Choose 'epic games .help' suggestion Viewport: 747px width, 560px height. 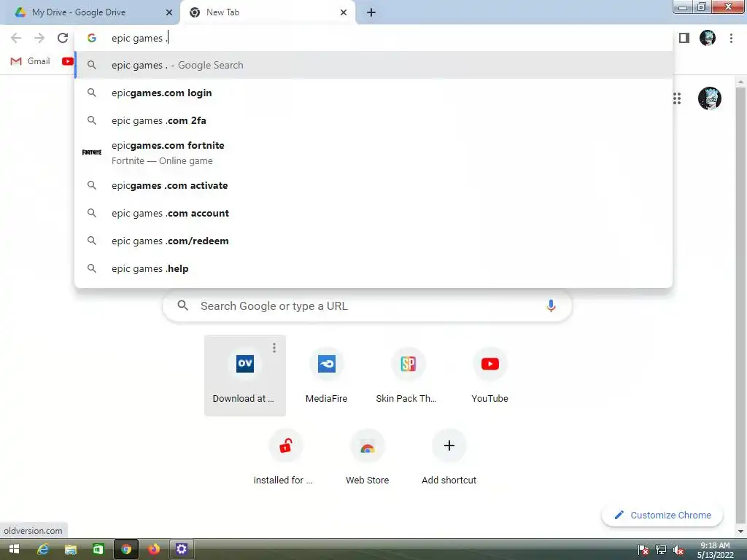coord(373,268)
